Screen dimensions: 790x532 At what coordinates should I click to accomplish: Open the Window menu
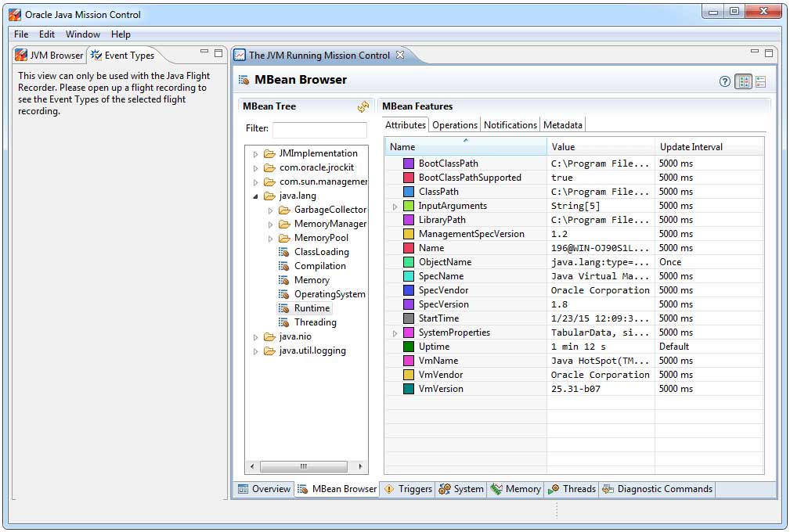pyautogui.click(x=83, y=34)
